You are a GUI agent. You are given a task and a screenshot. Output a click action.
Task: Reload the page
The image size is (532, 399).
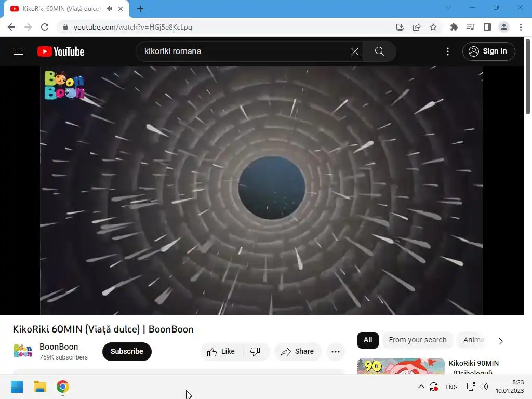45,27
